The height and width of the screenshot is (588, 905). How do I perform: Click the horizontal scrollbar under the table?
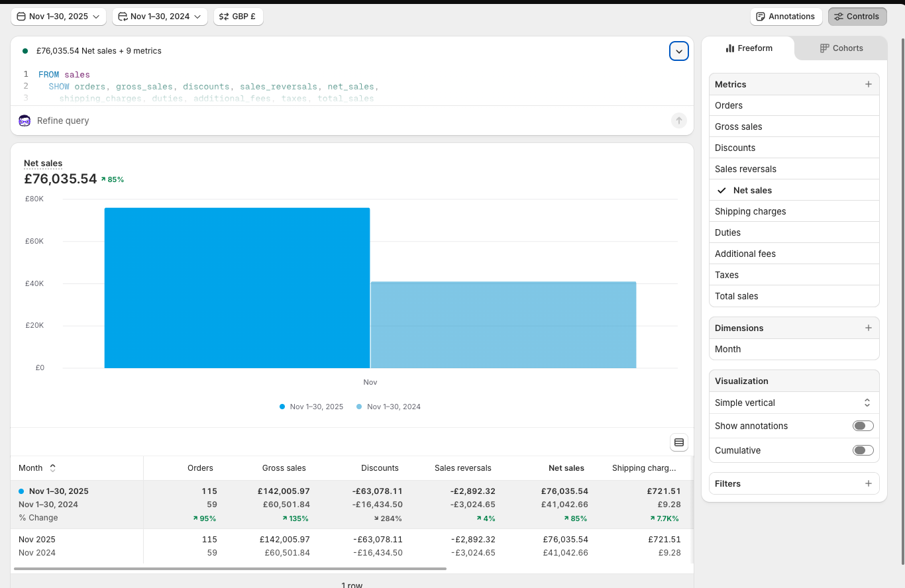(230, 568)
